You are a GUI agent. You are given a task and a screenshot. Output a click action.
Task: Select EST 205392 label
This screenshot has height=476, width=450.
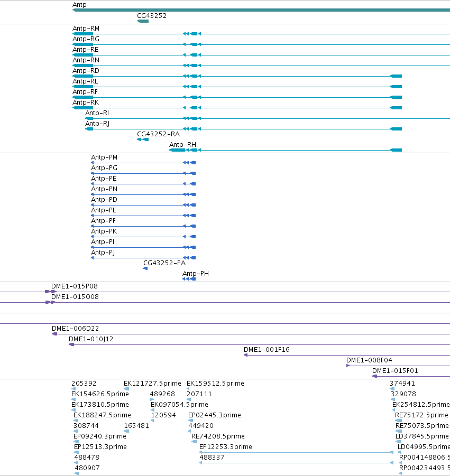tap(84, 384)
